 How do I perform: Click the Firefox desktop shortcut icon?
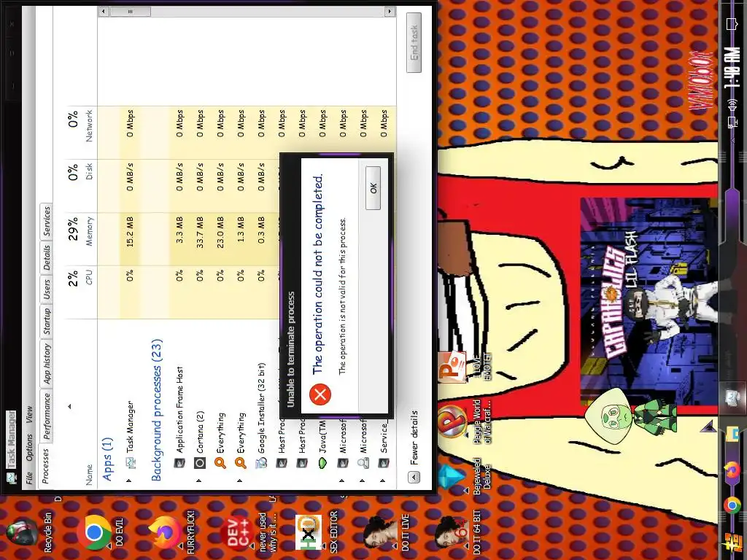coord(167,532)
